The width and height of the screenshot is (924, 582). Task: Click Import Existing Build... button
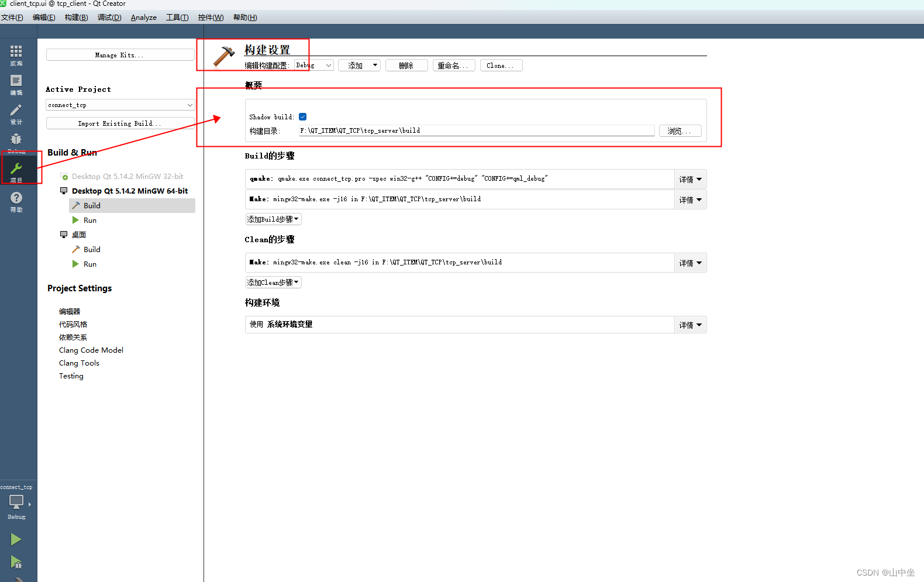tap(120, 123)
